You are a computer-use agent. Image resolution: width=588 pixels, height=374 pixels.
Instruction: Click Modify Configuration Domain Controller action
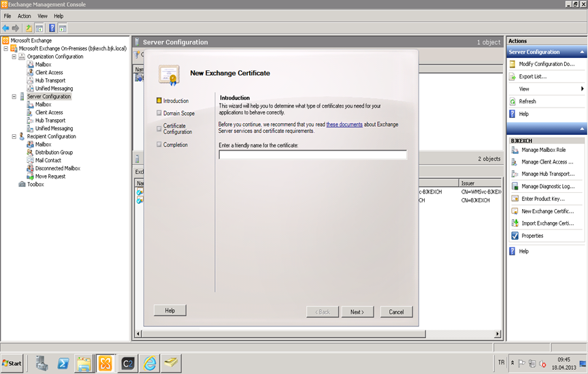pos(546,64)
